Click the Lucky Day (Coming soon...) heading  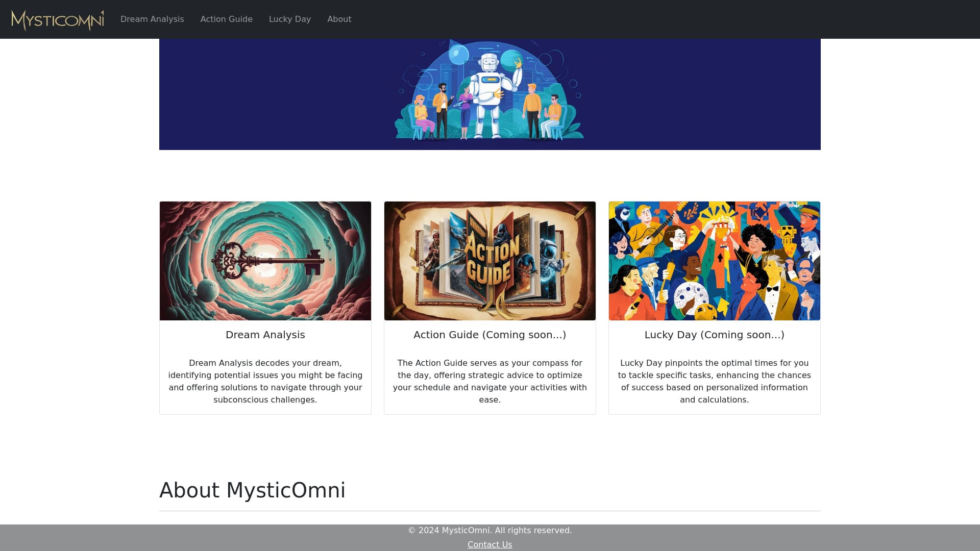coord(714,335)
